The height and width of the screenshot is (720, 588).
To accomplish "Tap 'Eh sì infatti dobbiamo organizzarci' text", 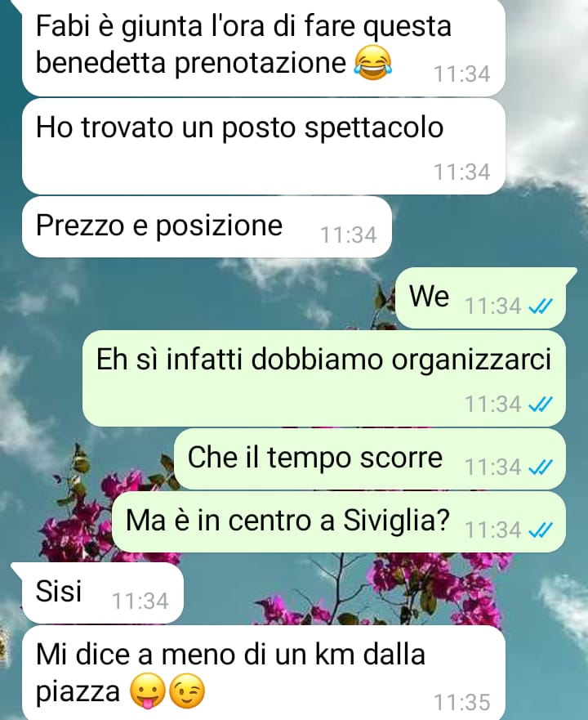I will [323, 359].
